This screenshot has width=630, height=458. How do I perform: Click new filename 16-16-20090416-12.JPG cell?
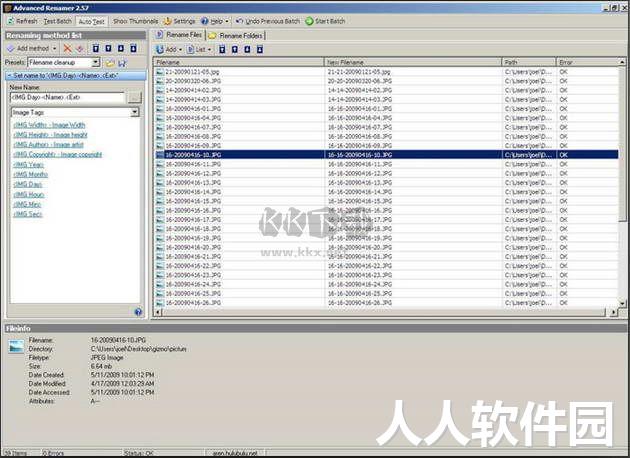(x=360, y=174)
